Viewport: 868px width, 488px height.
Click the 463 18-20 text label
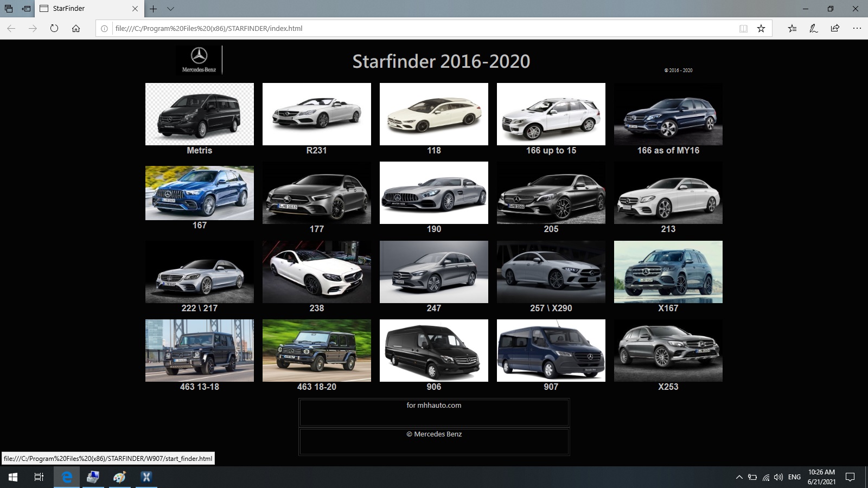[x=317, y=387]
